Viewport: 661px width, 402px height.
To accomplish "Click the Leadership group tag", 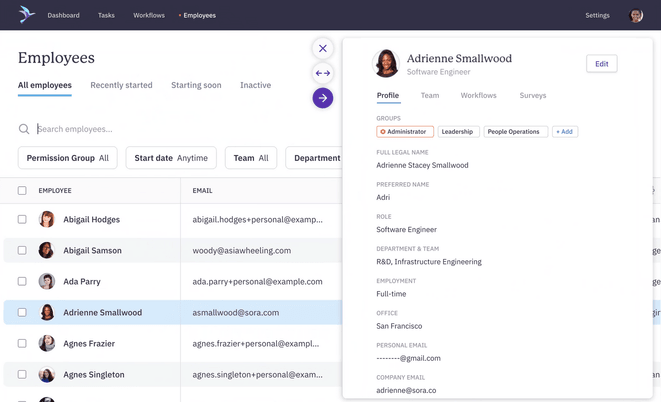I will 459,131.
